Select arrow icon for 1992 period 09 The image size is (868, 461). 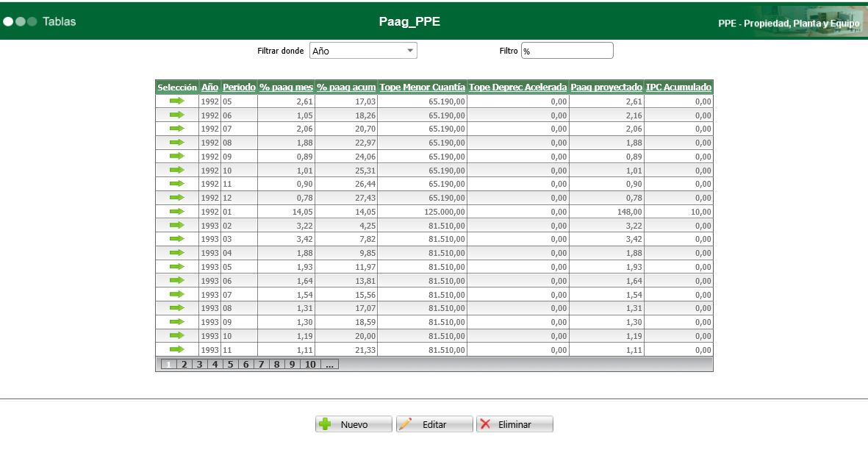[x=176, y=157]
